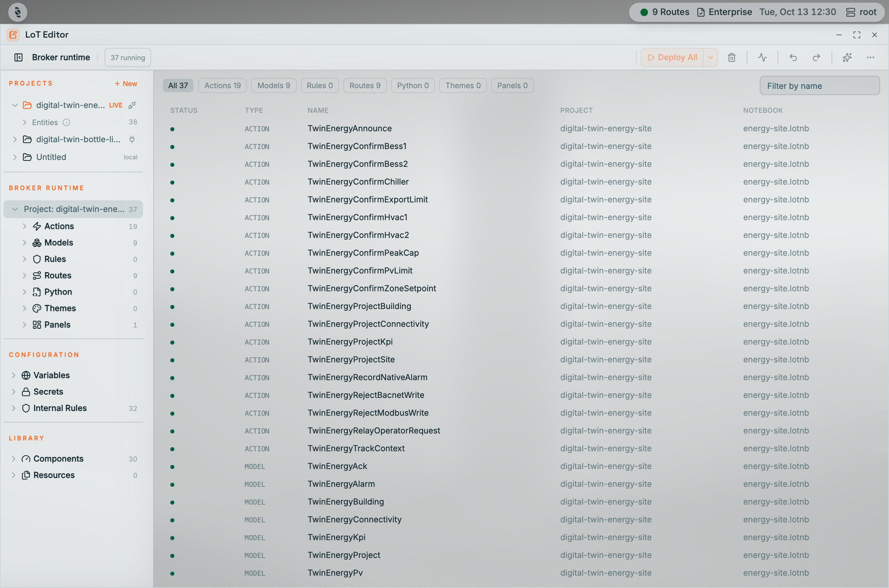Viewport: 889px width, 588px height.
Task: Open the activity pulse monitor icon
Action: point(762,57)
